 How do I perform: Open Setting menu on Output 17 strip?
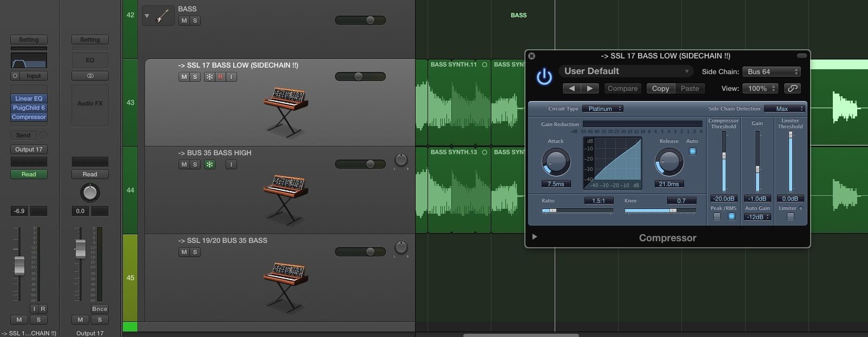90,39
